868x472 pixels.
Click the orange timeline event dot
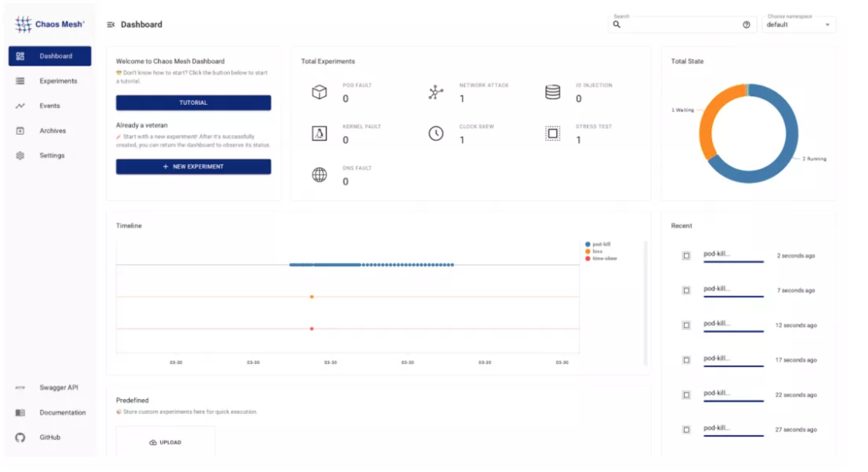click(312, 297)
